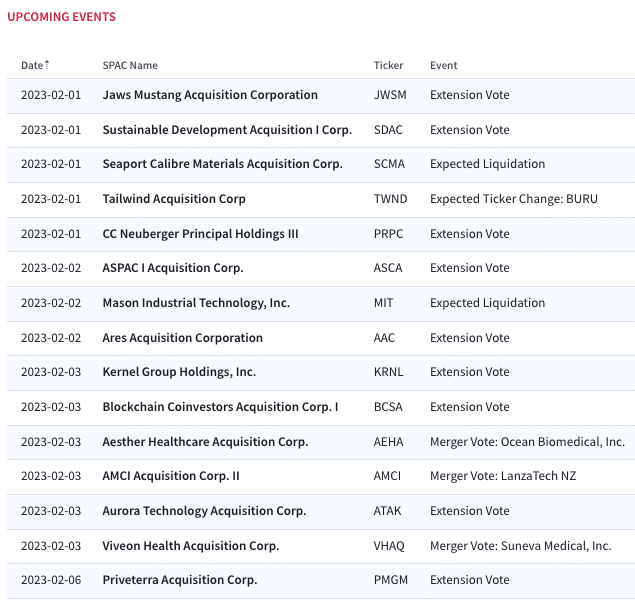
Task: Open Jaws Mustang Acquisition Corporation
Action: tap(210, 95)
